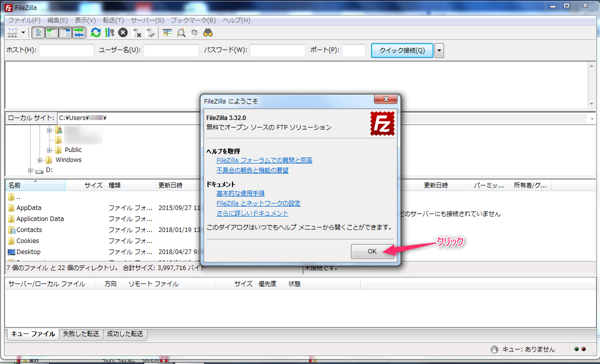Open the ヘルプ(H) menu
Image resolution: width=600 pixels, height=364 pixels.
click(x=236, y=20)
